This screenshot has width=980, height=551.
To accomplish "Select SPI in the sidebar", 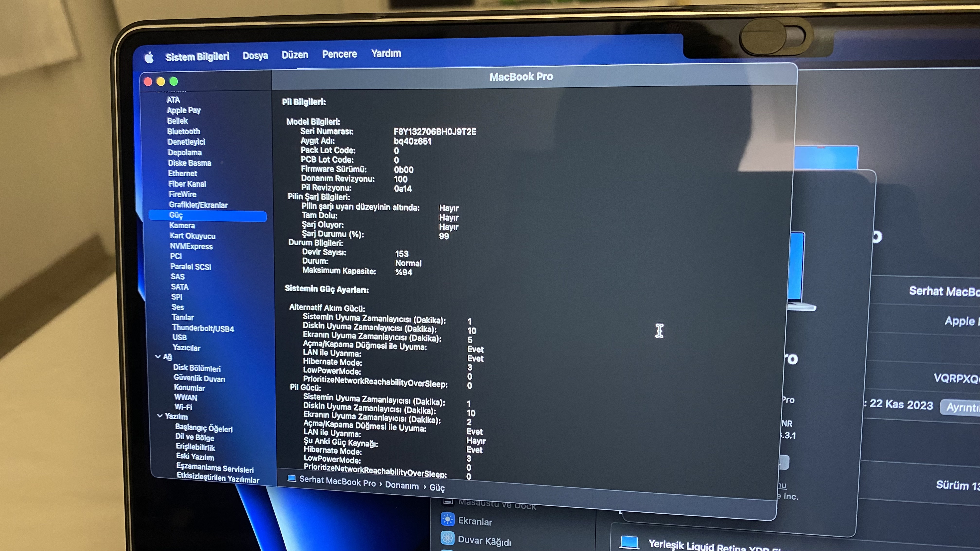I will coord(176,297).
